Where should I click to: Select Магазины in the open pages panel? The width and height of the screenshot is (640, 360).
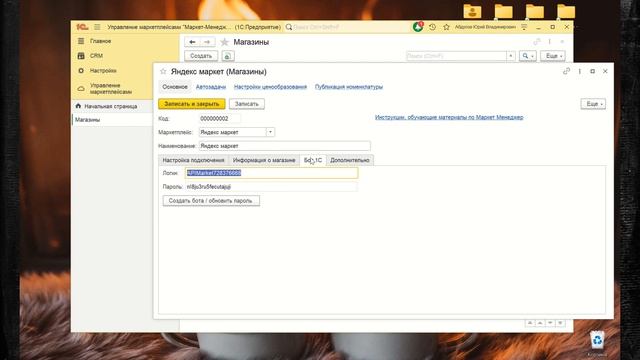[87, 120]
